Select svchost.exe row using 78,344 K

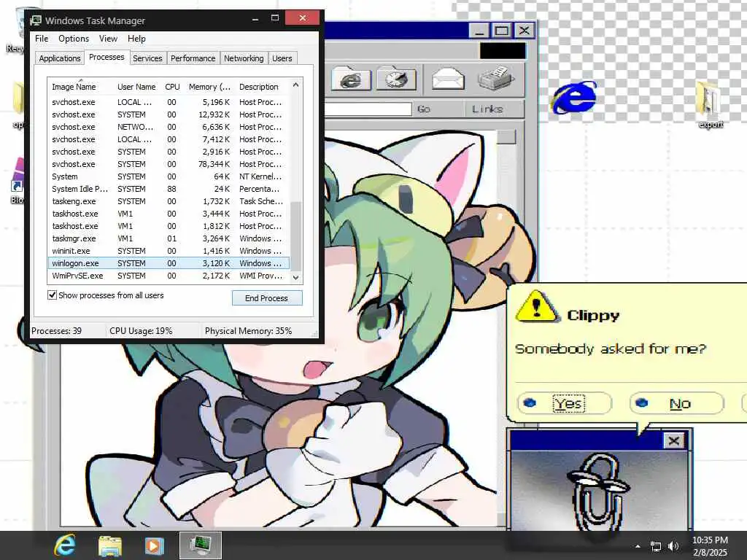(169, 164)
